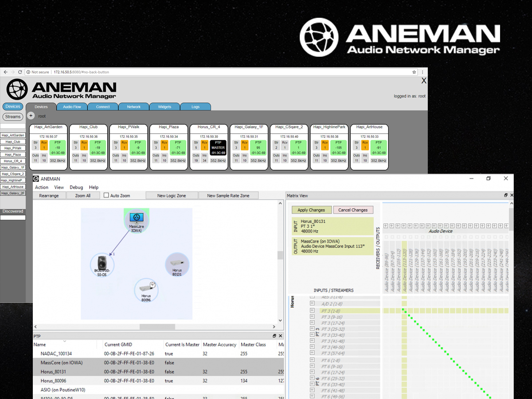Click the sidebar filter input field
Image resolution: width=532 pixels, height=399 pixels.
(13, 126)
